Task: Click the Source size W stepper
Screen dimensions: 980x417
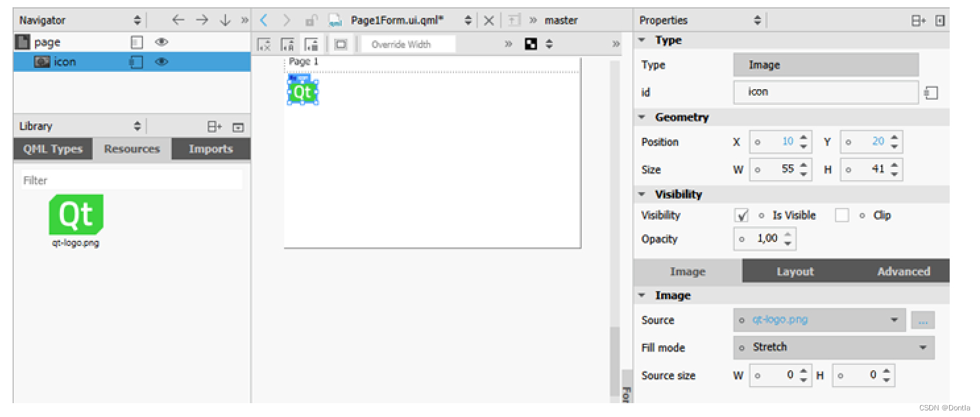Action: 804,375
